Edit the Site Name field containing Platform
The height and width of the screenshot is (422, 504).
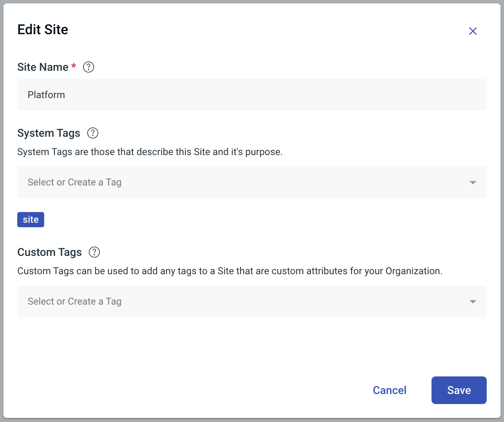(252, 95)
